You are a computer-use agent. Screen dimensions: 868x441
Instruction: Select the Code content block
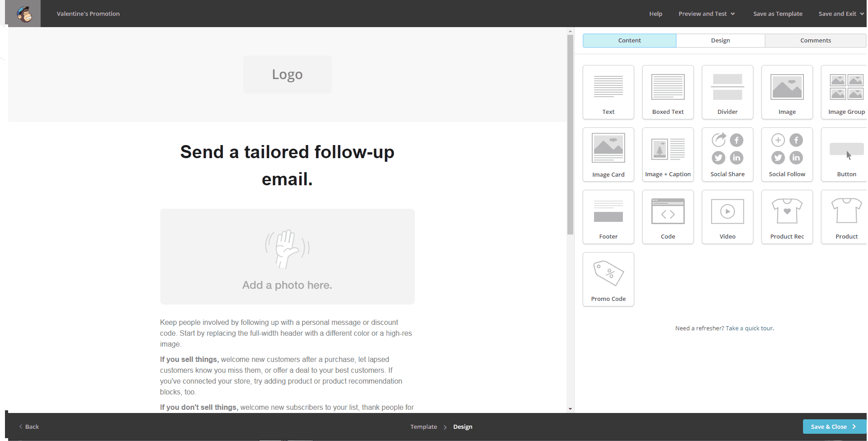(668, 217)
